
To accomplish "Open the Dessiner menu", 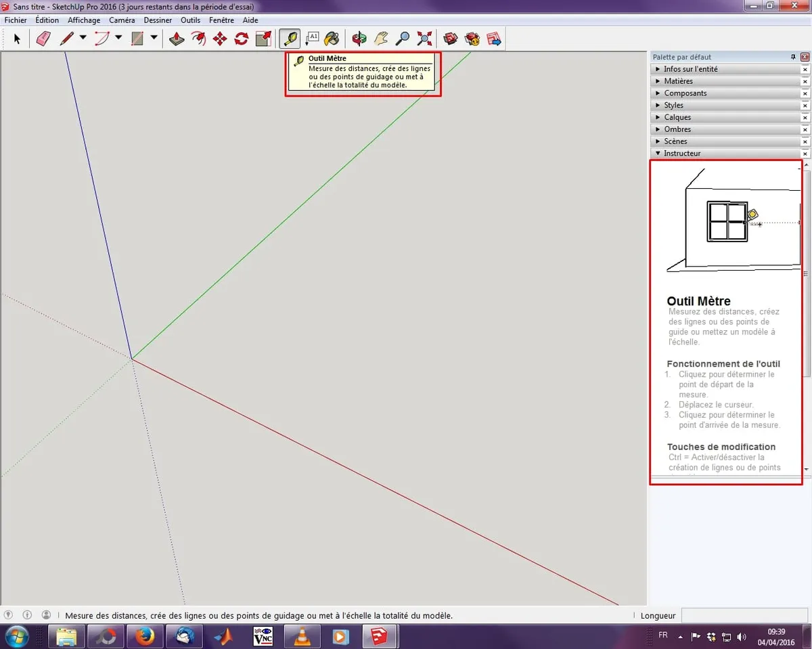I will pos(158,20).
